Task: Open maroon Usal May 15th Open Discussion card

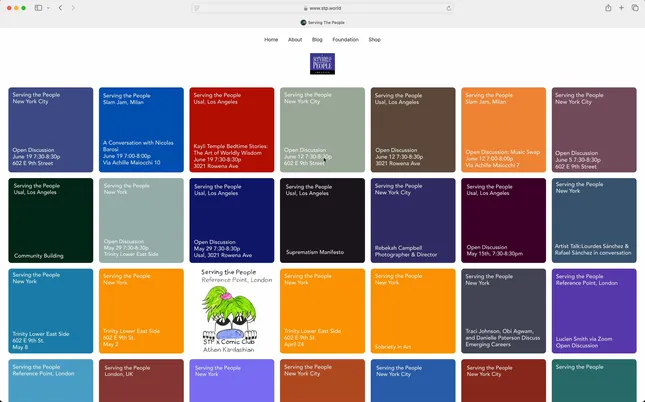Action: [x=503, y=220]
